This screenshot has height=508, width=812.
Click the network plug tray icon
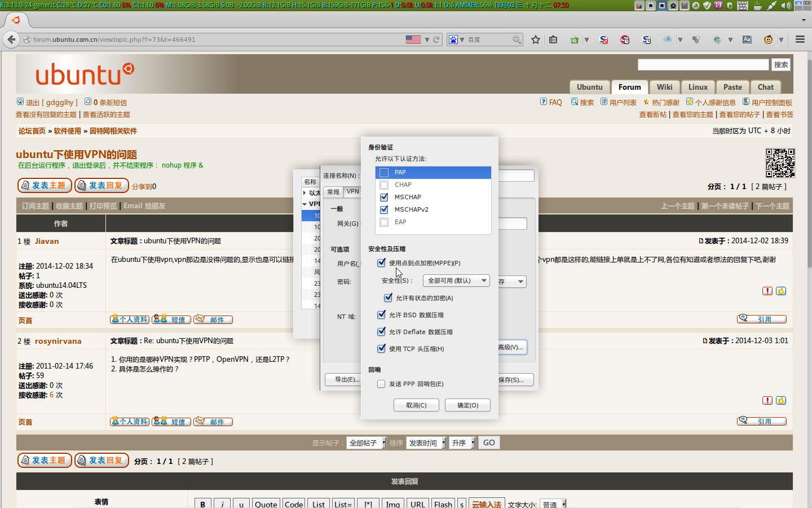[772, 6]
